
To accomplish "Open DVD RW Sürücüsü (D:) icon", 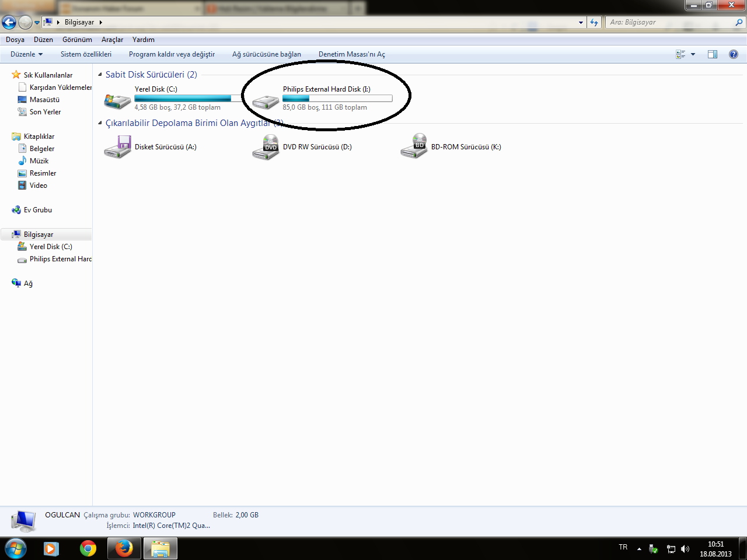I will point(266,147).
